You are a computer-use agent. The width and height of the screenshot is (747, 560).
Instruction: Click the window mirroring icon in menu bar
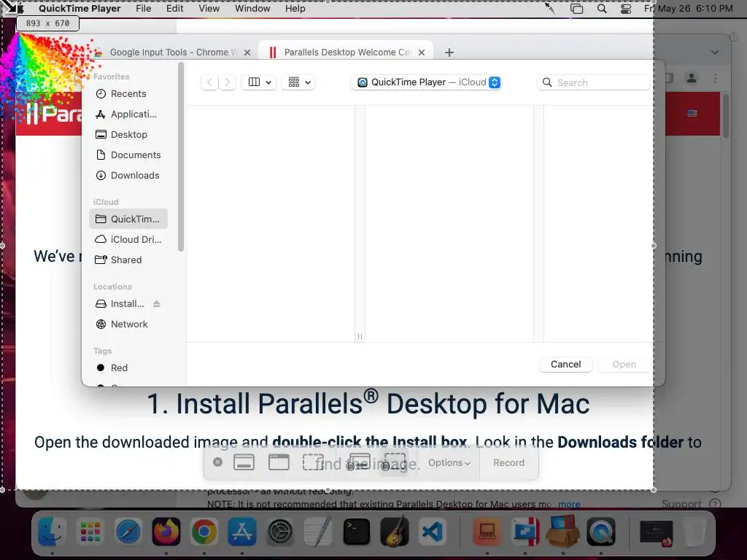pos(576,9)
